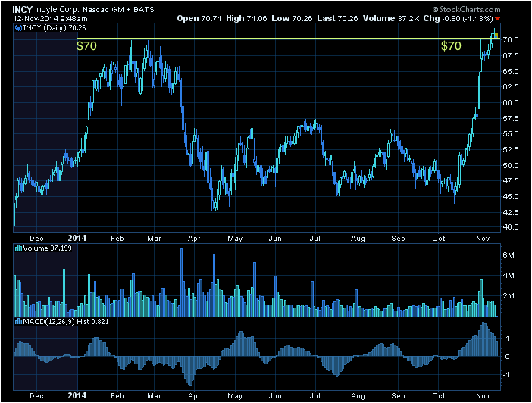Click 'Aug' on the price chart date axis
The height and width of the screenshot is (403, 532).
(358, 239)
